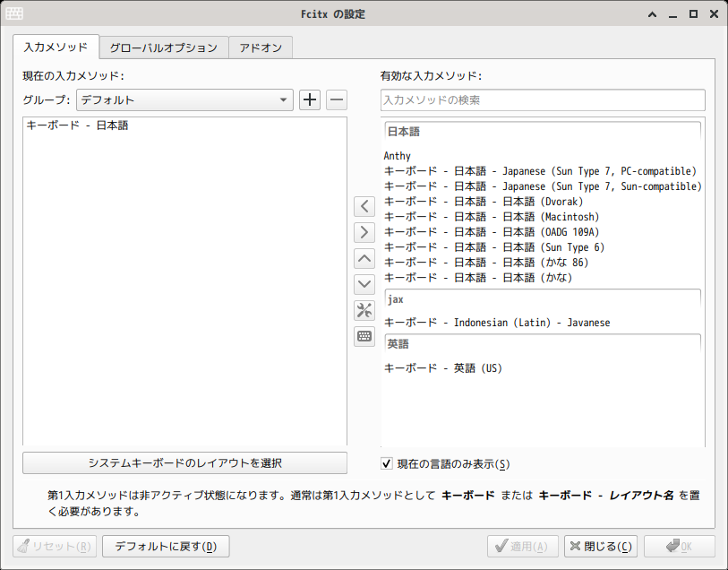The image size is (728, 570).
Task: Select Indonesian (Latin) - Javanese row
Action: [542, 323]
